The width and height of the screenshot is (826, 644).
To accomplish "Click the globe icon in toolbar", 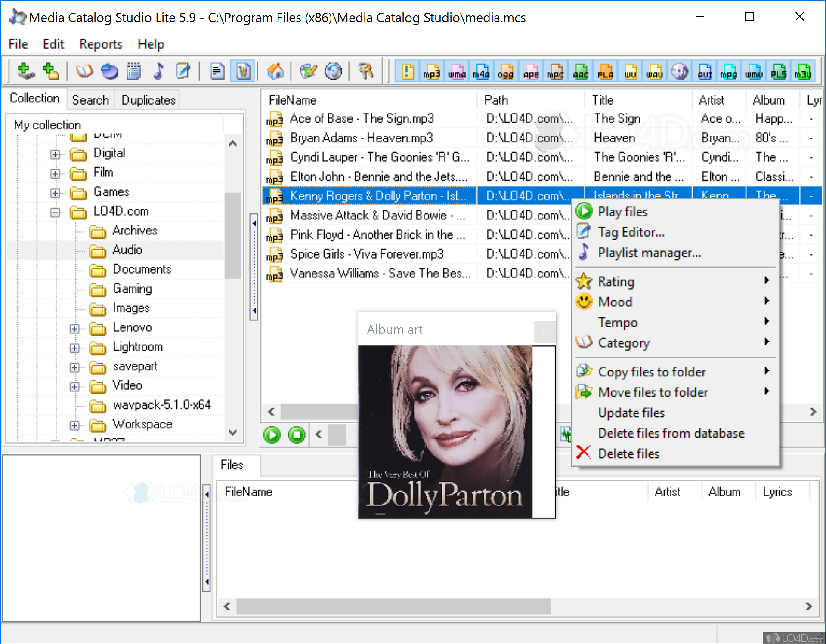I will [x=333, y=71].
